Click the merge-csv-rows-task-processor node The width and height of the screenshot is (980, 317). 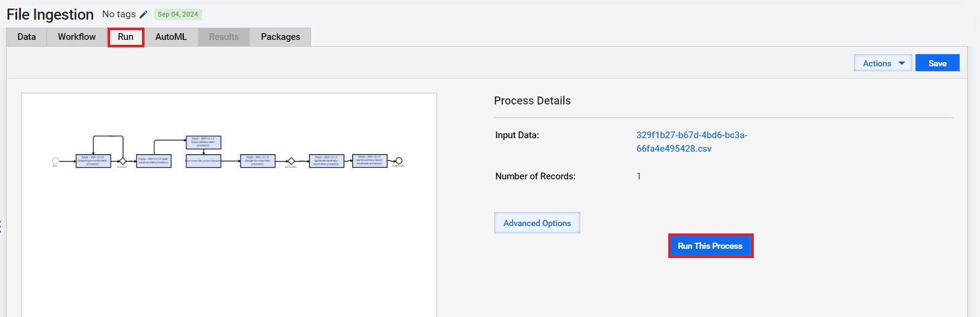258,161
